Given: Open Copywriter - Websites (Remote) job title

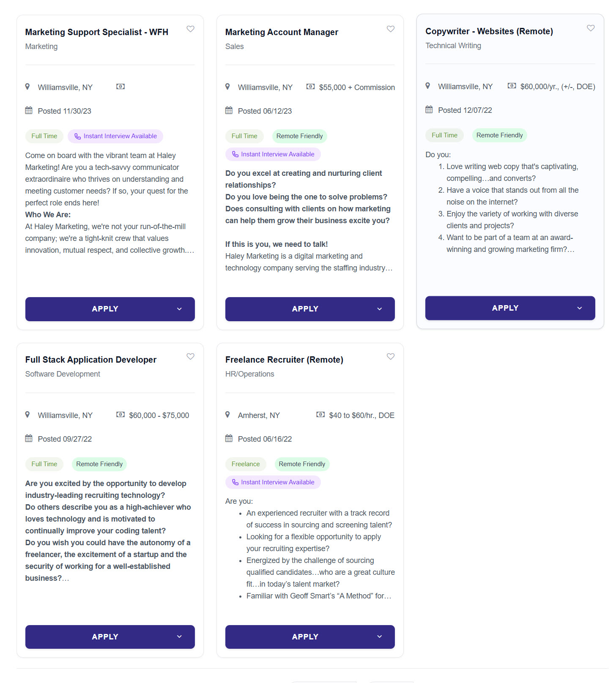Looking at the screenshot, I should coord(489,31).
